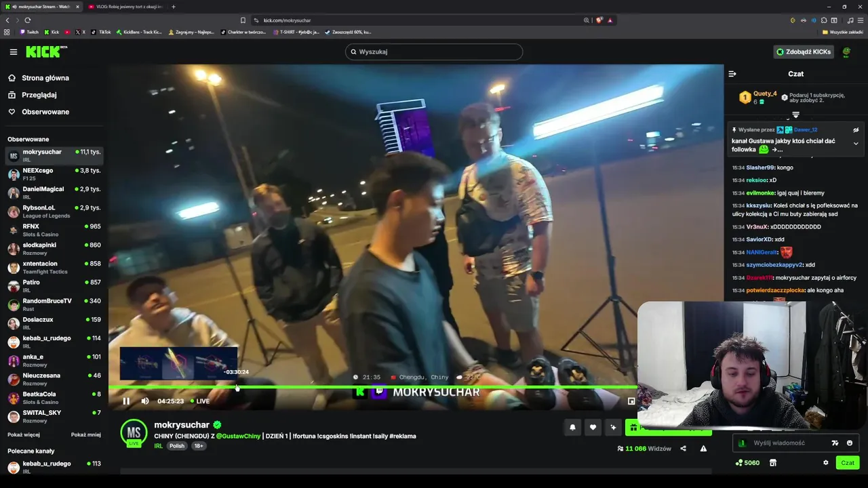The image size is (868, 488).
Task: Open the emoji picker in chat
Action: tap(850, 443)
